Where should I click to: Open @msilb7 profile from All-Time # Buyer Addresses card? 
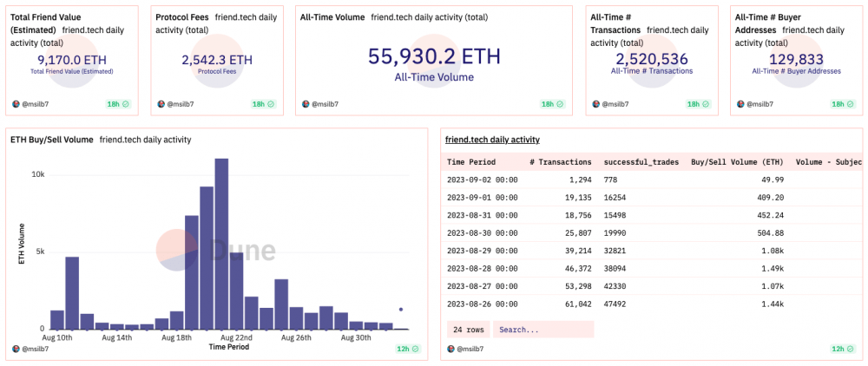[x=759, y=104]
